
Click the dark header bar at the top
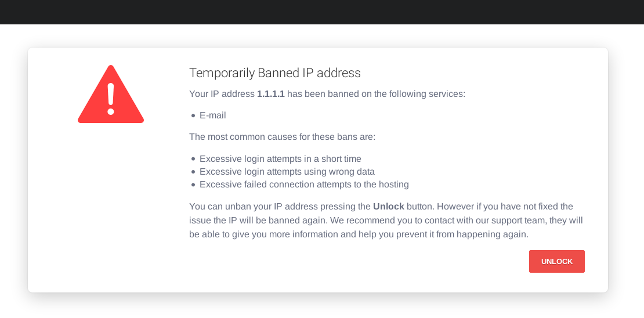(x=322, y=12)
